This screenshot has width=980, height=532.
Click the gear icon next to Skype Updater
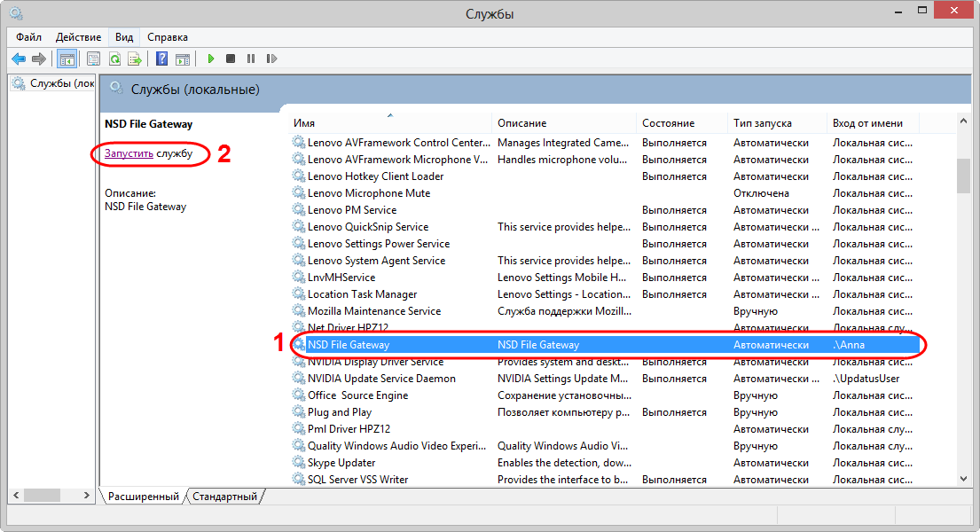299,463
